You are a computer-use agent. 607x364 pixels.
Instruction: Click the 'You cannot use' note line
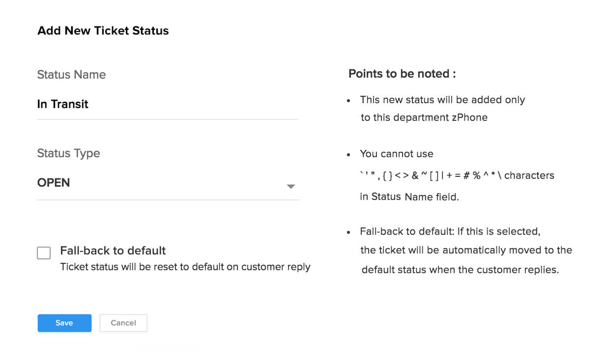396,154
